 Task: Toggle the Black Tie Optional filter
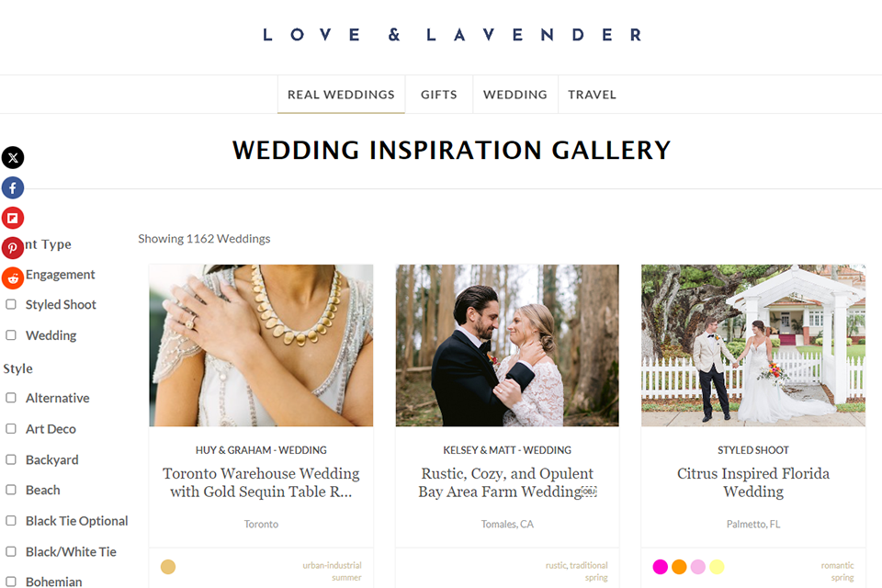pos(11,521)
